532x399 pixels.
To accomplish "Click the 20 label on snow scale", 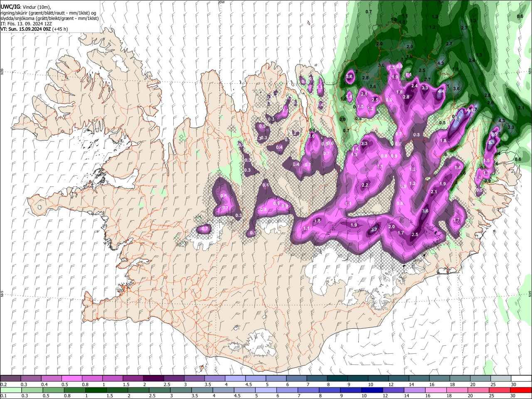I will (x=472, y=384).
